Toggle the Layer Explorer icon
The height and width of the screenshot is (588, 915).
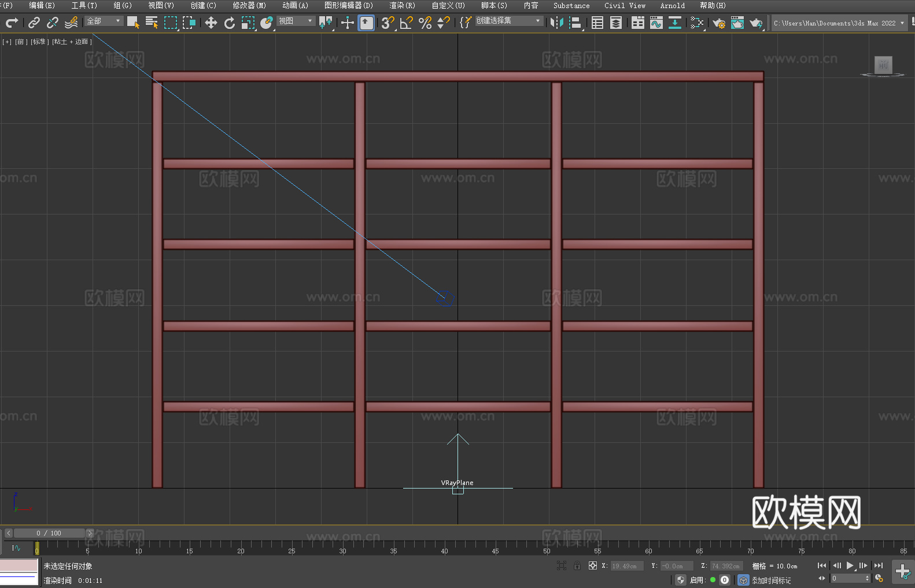pyautogui.click(x=616, y=23)
